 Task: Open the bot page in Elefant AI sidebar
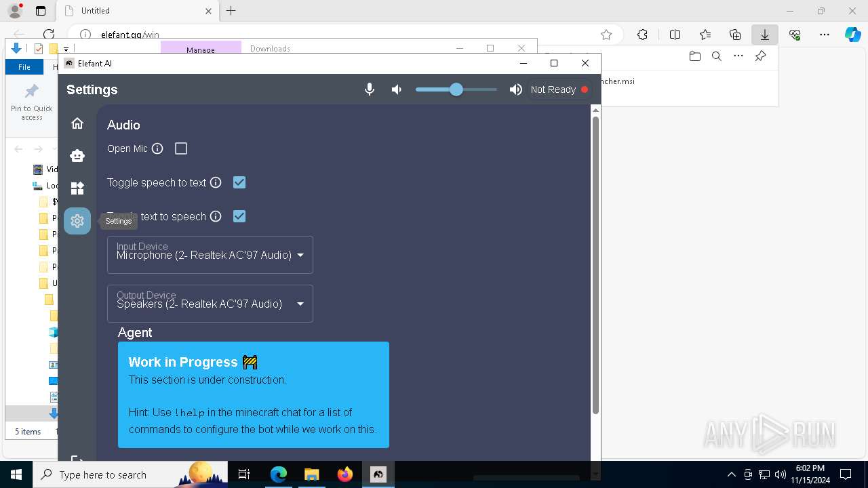(77, 156)
